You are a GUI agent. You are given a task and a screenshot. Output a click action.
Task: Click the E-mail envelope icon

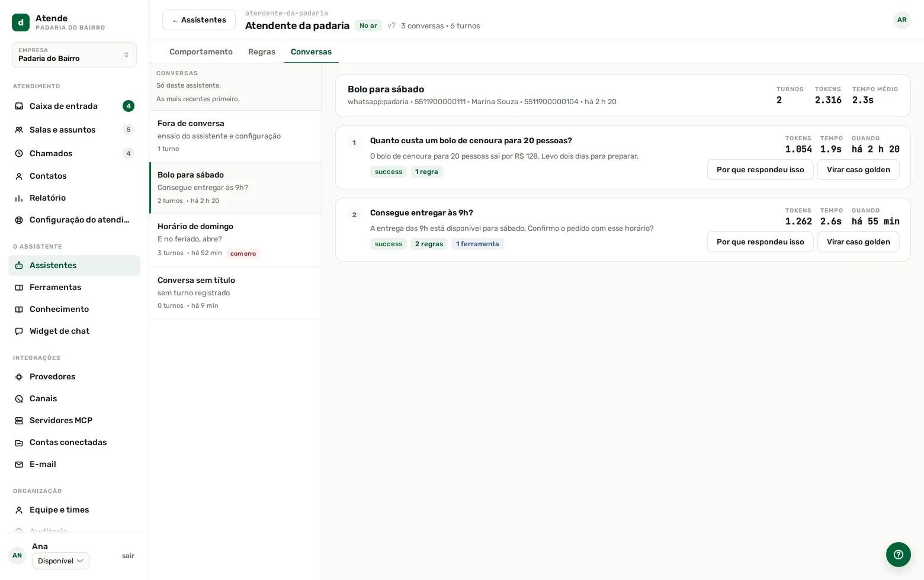pos(19,465)
